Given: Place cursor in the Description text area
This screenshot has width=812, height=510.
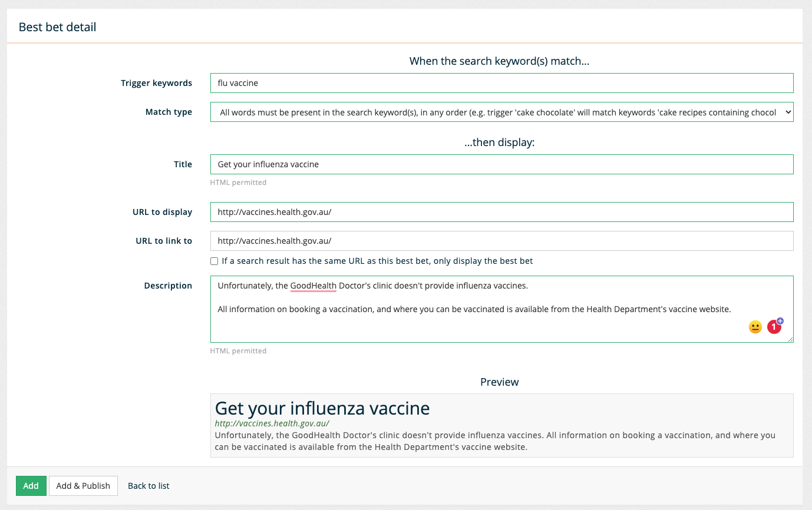Looking at the screenshot, I should click(x=471, y=327).
